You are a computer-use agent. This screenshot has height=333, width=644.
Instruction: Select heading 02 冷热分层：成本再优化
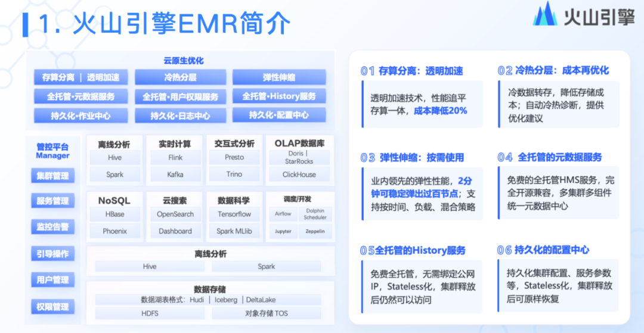tap(553, 70)
